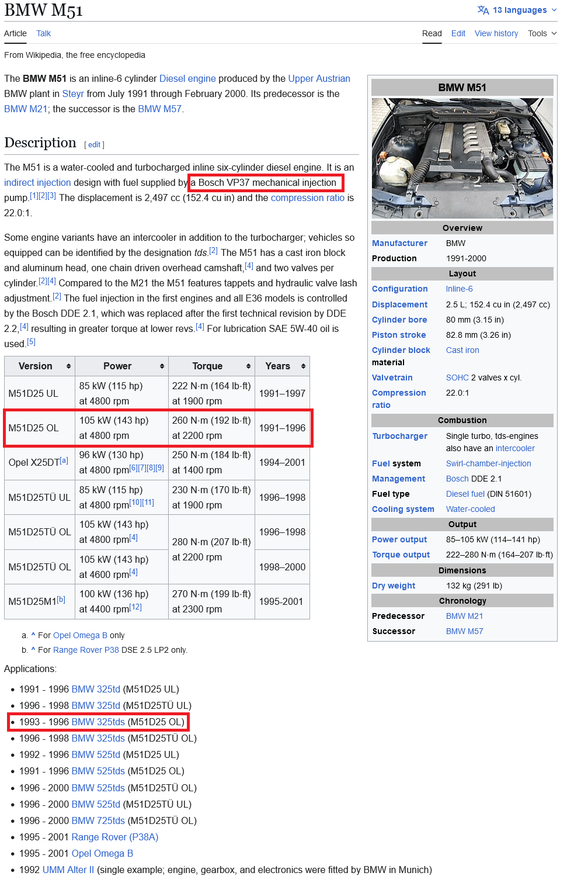Follow the intercooler link in infobox
The image size is (588, 883).
[x=515, y=448]
